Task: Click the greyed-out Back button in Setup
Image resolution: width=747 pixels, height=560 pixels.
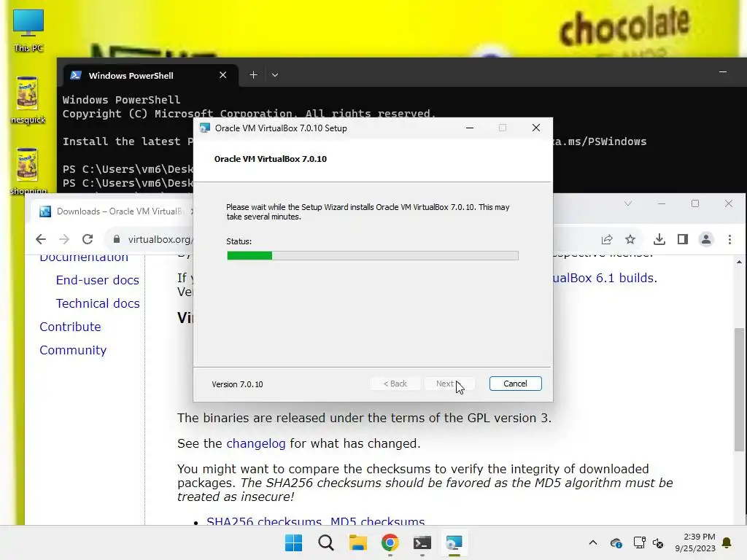Action: (395, 384)
